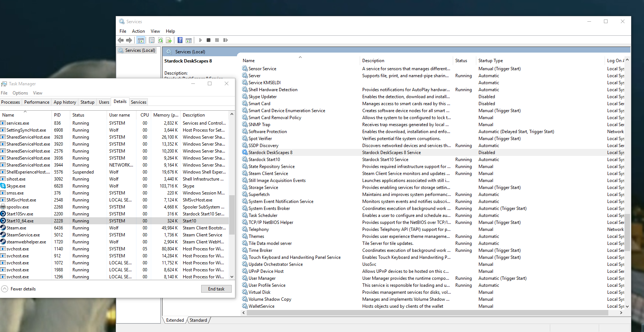Image resolution: width=644 pixels, height=332 pixels.
Task: Click the Services window title gear icon
Action: click(x=122, y=22)
